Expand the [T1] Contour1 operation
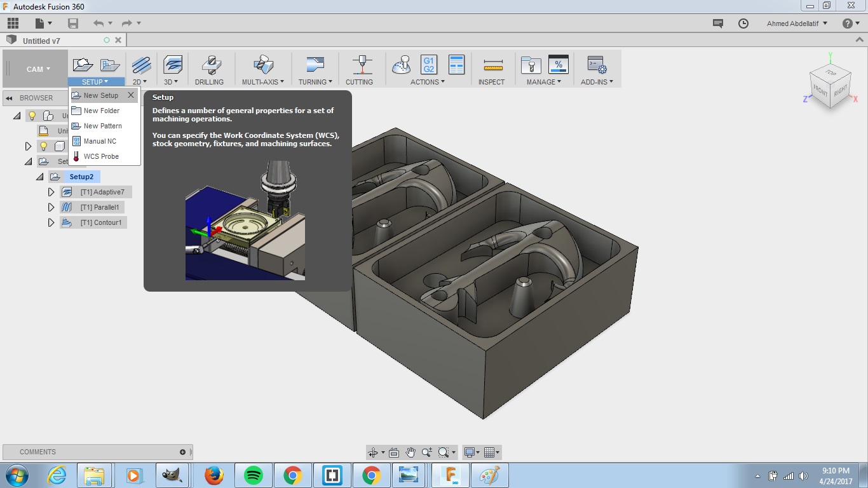Viewport: 868px width, 488px height. [51, 222]
